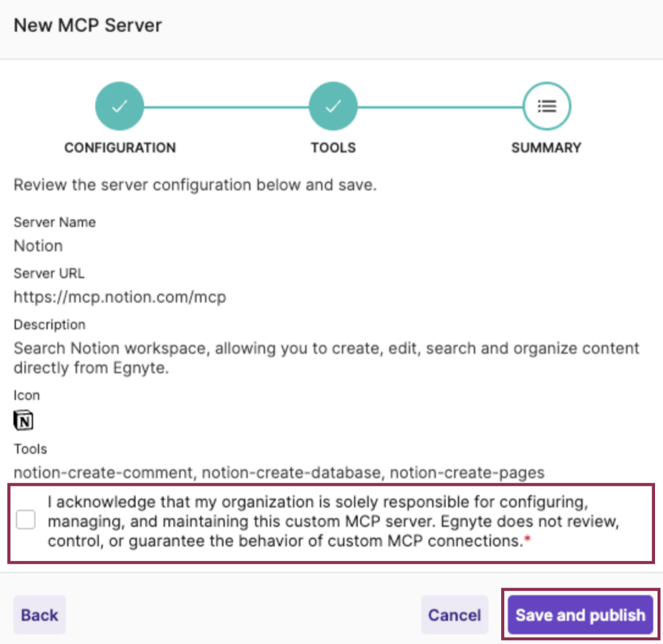
Task: Click the connector line between Tools and Summary
Action: [440, 105]
